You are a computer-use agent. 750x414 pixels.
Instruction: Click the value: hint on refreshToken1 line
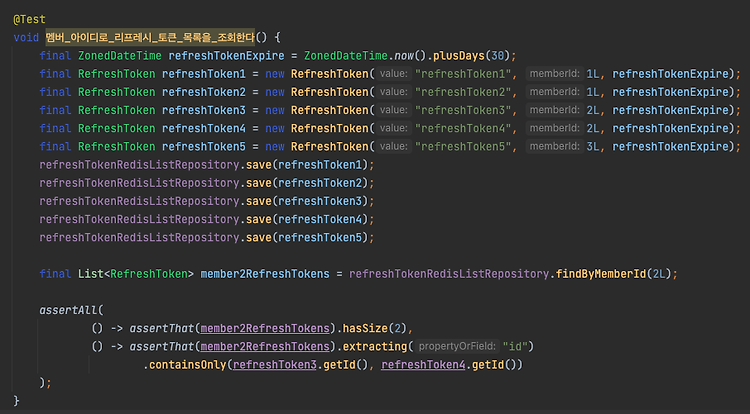click(x=394, y=74)
